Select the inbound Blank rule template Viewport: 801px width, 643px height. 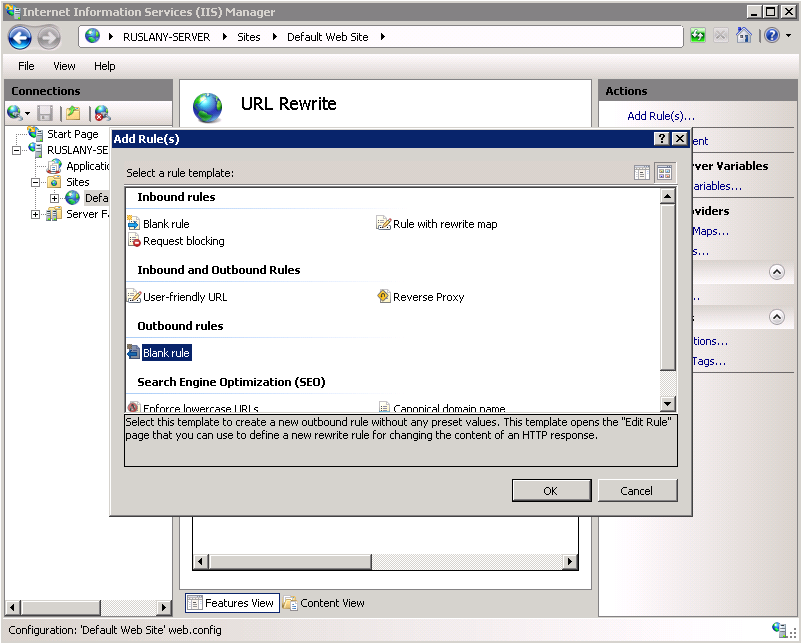click(x=164, y=223)
